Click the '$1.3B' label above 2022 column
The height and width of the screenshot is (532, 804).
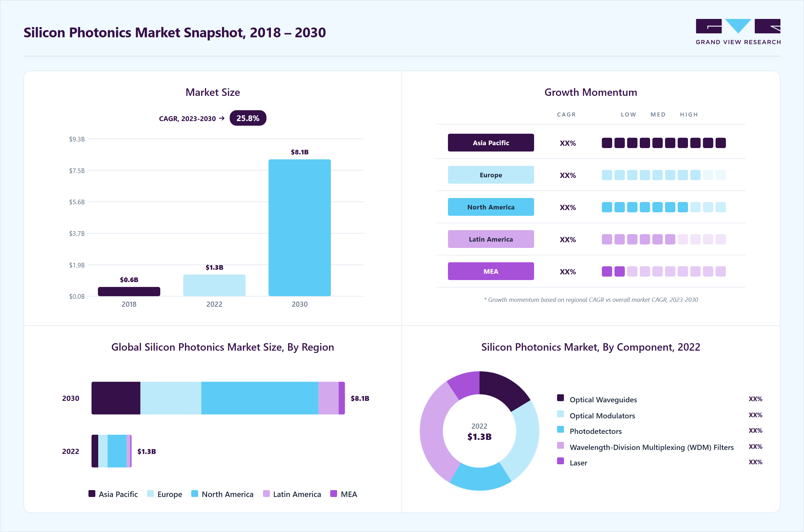[214, 267]
